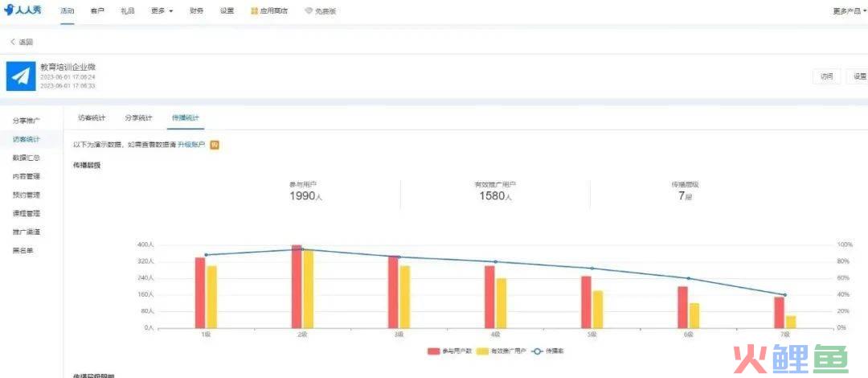Click the red bar for 4级
This screenshot has height=378, width=868.
490,297
